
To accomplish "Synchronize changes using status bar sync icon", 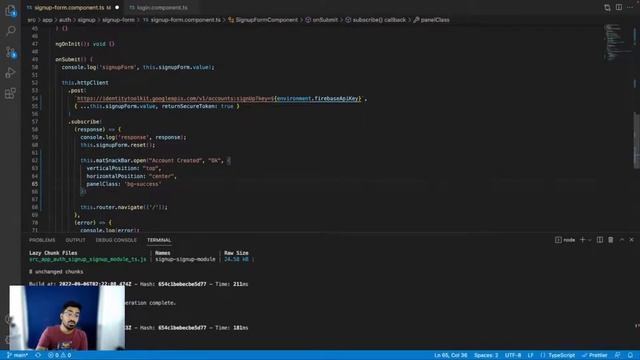I will pos(38,355).
